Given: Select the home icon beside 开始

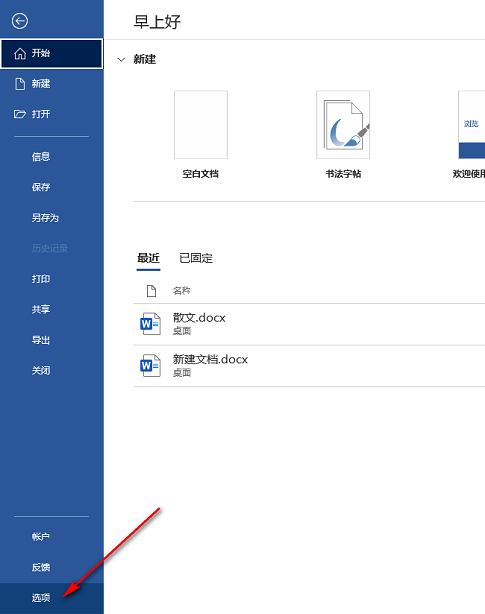Looking at the screenshot, I should [20, 53].
